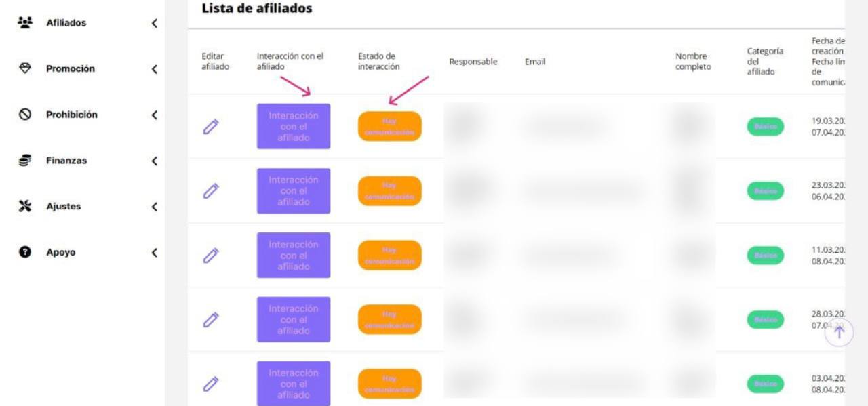Click the Email column header
Screen dimensions: 868x406
(x=535, y=62)
